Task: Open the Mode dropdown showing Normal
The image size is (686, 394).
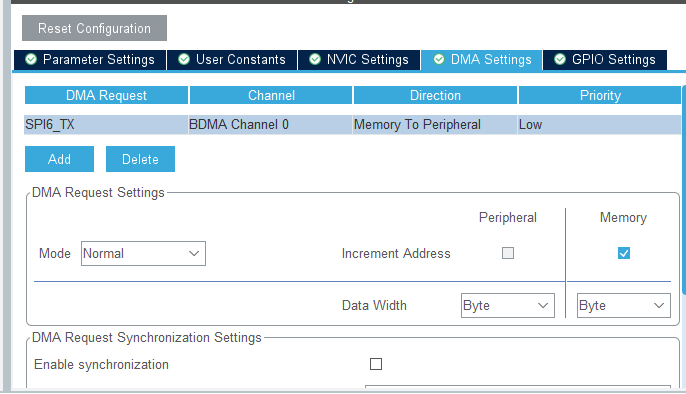Action: click(x=144, y=254)
